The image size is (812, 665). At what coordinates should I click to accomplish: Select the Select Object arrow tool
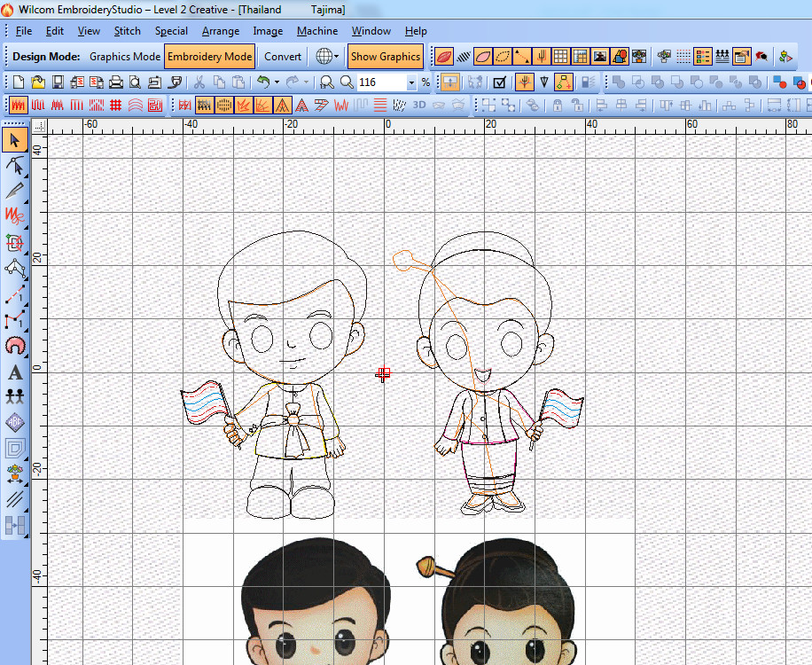click(15, 140)
